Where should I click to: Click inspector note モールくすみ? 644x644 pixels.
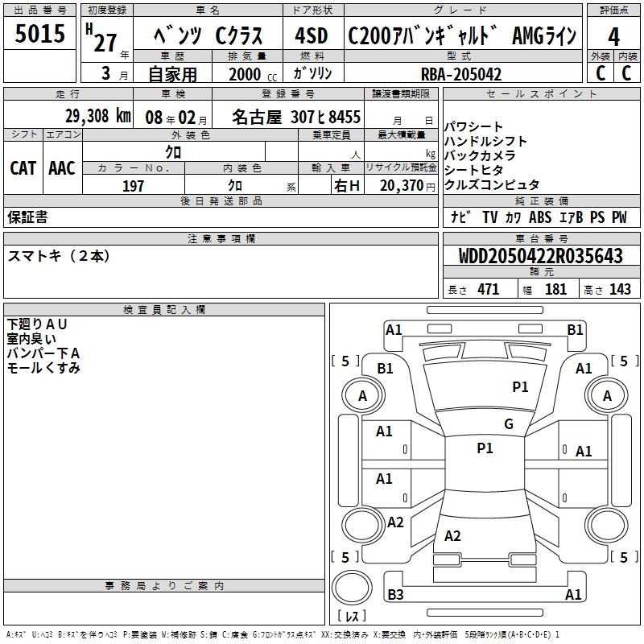click(43, 368)
